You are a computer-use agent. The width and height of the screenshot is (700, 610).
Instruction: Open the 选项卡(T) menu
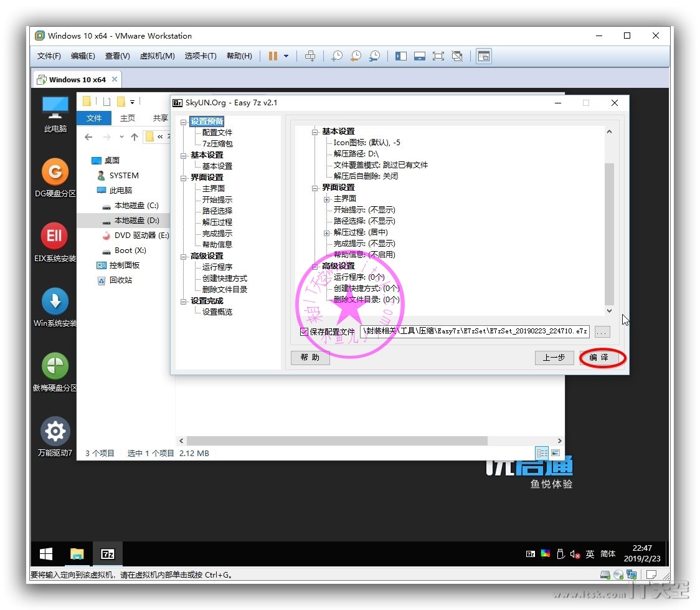tap(201, 56)
